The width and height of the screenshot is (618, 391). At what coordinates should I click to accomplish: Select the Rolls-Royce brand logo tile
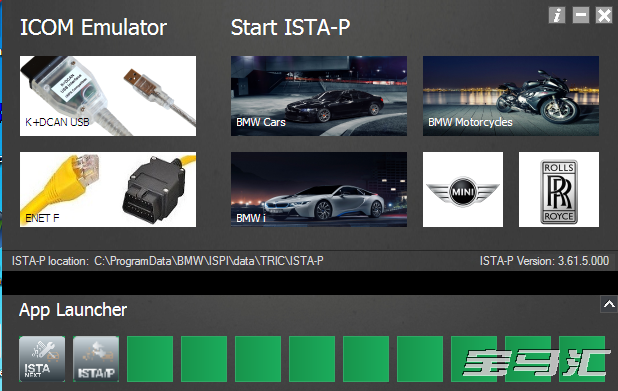click(558, 190)
